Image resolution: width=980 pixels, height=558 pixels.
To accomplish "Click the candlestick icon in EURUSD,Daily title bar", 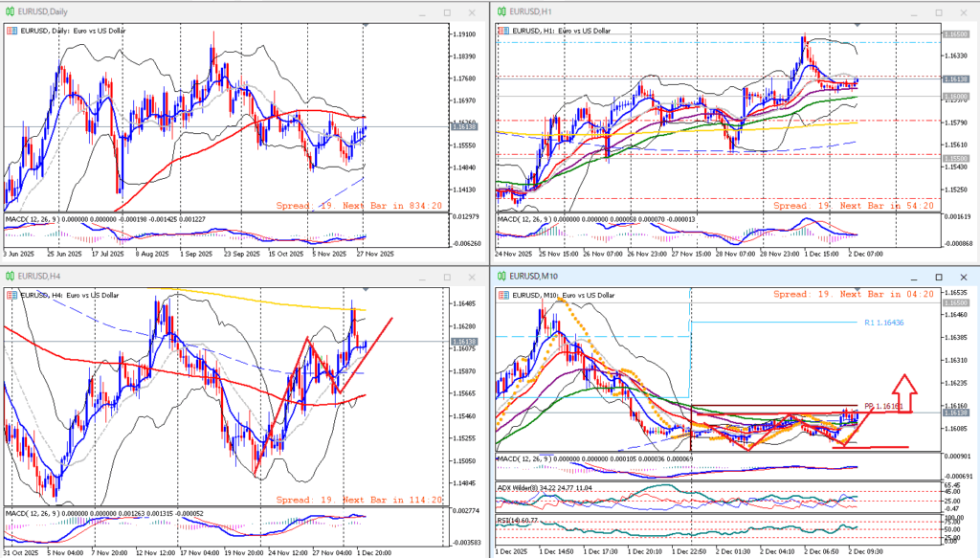I will (11, 11).
